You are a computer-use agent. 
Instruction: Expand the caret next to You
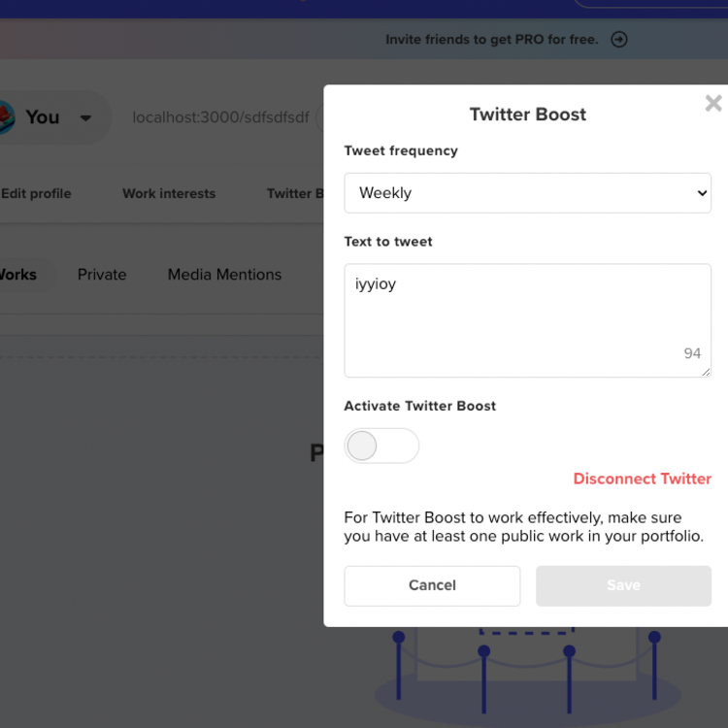pos(85,118)
